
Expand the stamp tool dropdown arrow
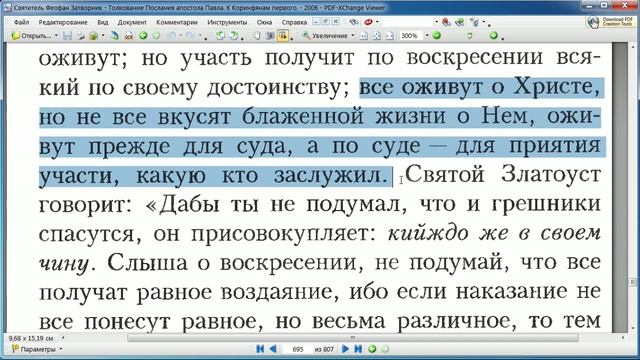point(377,22)
